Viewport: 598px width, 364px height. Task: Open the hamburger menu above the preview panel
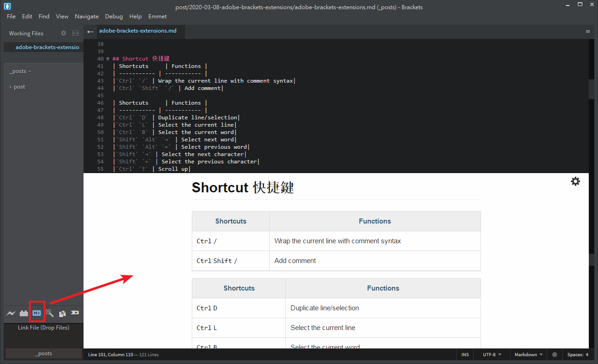point(588,31)
